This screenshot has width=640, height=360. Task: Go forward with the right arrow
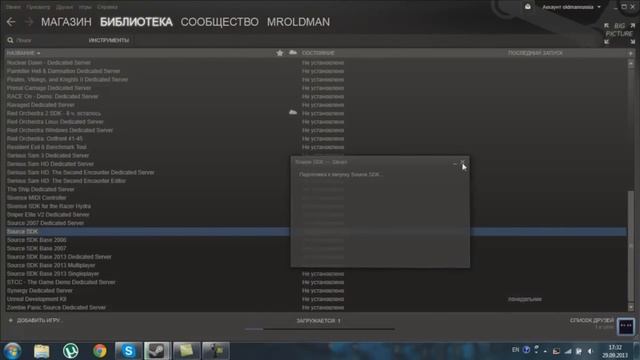(29, 22)
